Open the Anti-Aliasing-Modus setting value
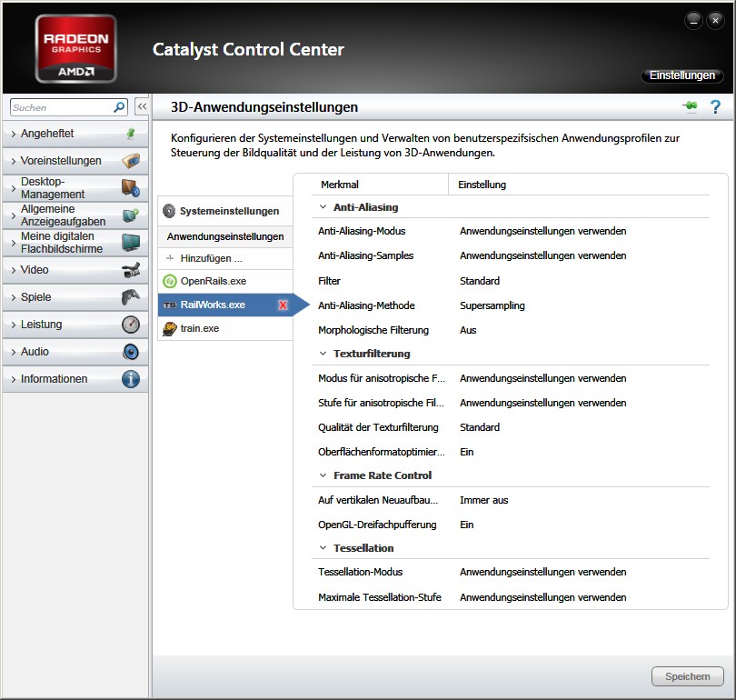This screenshot has width=736, height=700. [543, 231]
